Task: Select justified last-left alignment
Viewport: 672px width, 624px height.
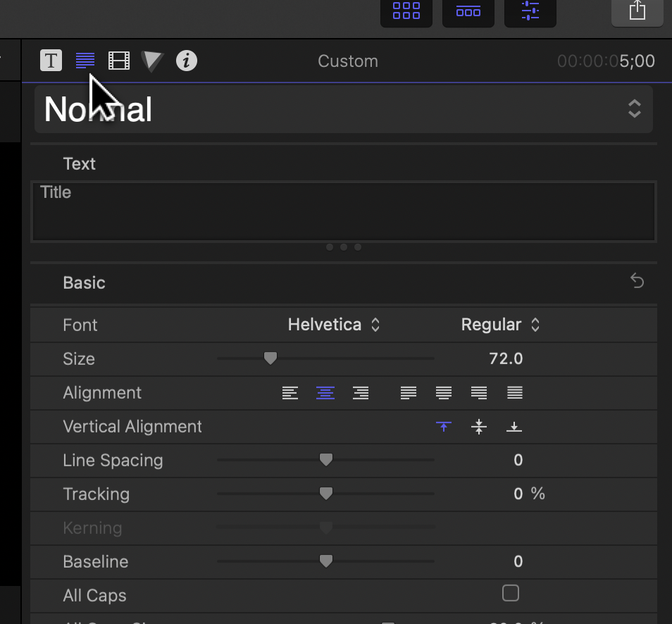Action: tap(409, 393)
